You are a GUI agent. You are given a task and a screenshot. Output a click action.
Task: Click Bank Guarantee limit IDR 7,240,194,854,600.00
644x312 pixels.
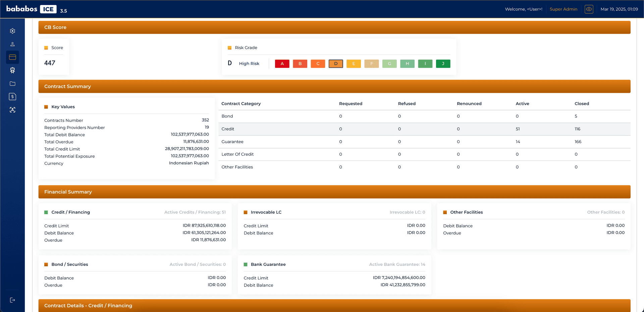pos(399,277)
